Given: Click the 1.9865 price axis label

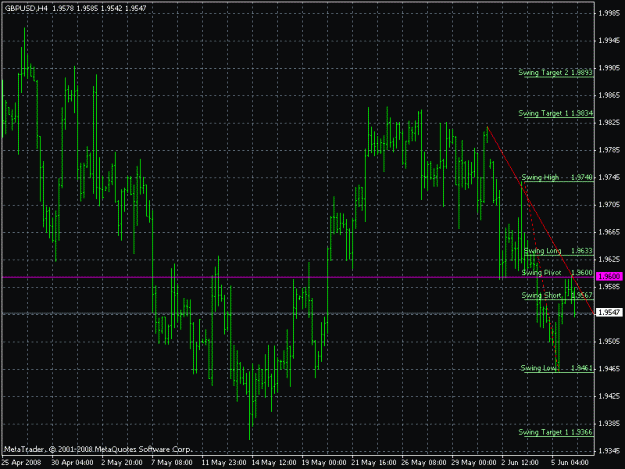Looking at the screenshot, I should pyautogui.click(x=609, y=95).
